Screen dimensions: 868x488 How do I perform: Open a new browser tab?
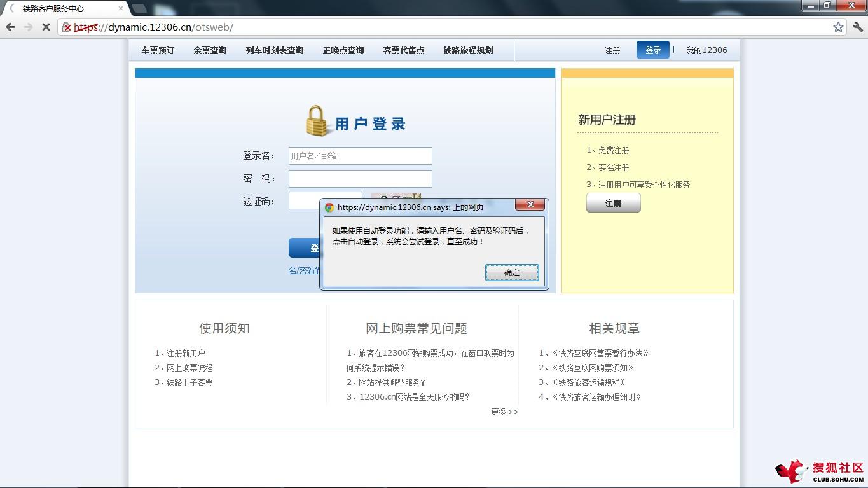pyautogui.click(x=139, y=8)
